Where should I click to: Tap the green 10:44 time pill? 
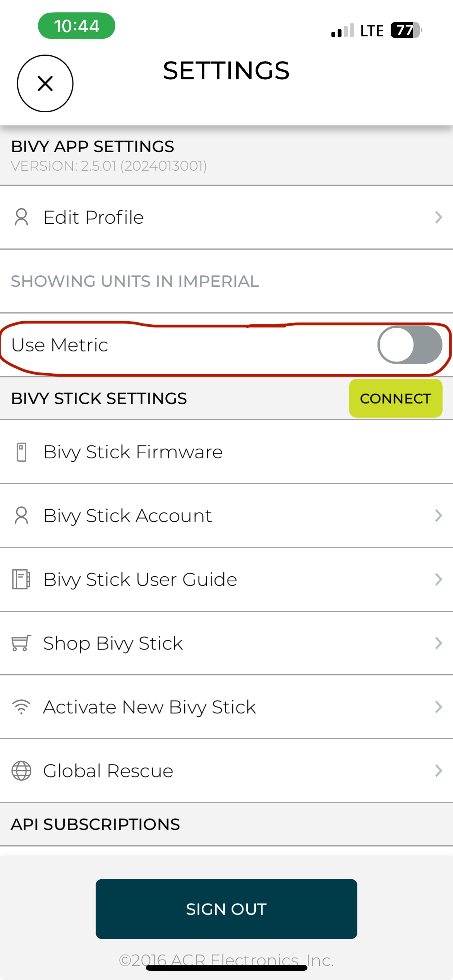(x=77, y=26)
